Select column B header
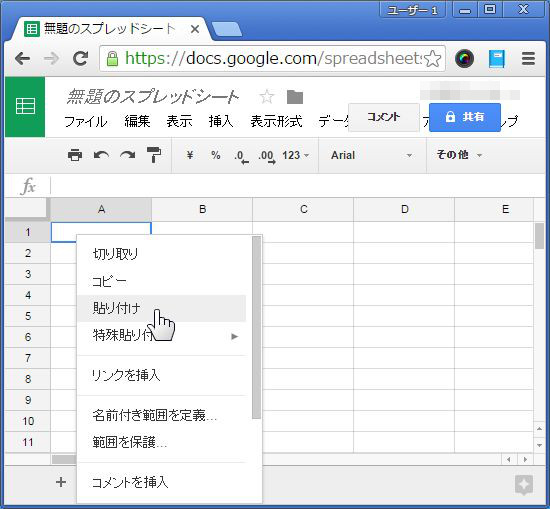 point(202,209)
